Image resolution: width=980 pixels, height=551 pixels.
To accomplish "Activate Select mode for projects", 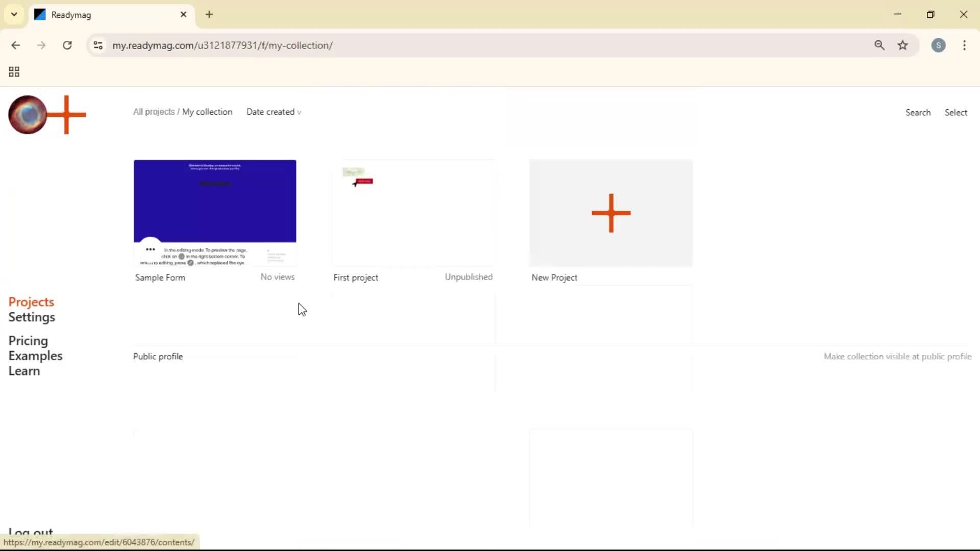I will coord(956,112).
